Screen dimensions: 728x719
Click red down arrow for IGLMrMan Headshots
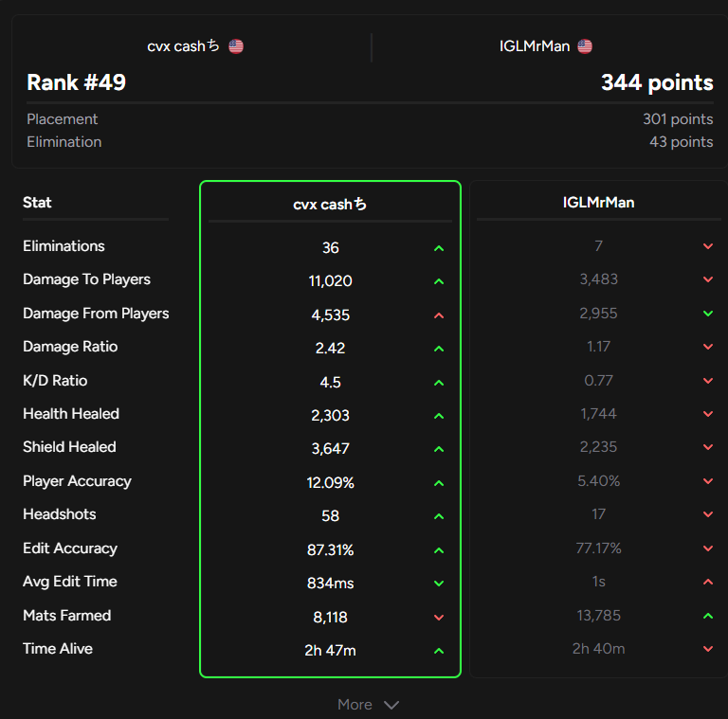click(x=708, y=514)
